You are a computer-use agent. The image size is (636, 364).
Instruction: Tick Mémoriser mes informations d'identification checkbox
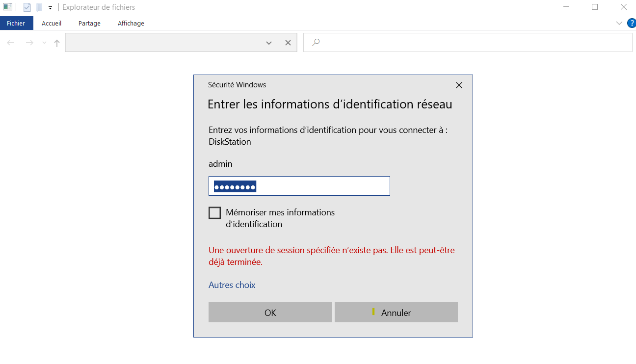tap(214, 213)
